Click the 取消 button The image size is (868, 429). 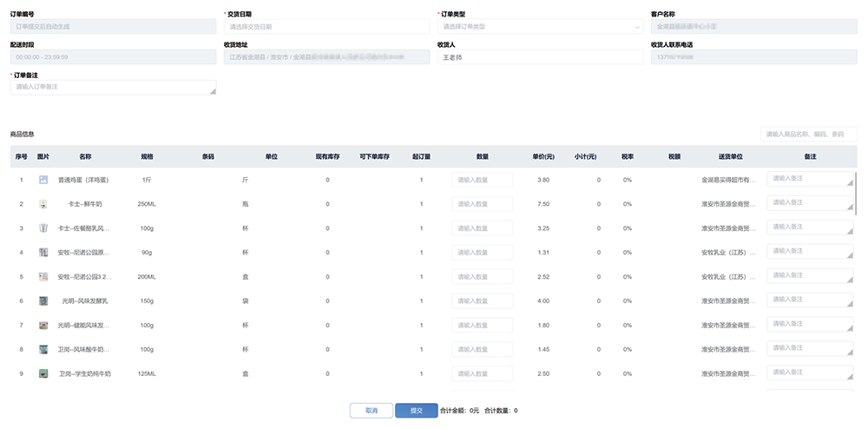pyautogui.click(x=372, y=410)
